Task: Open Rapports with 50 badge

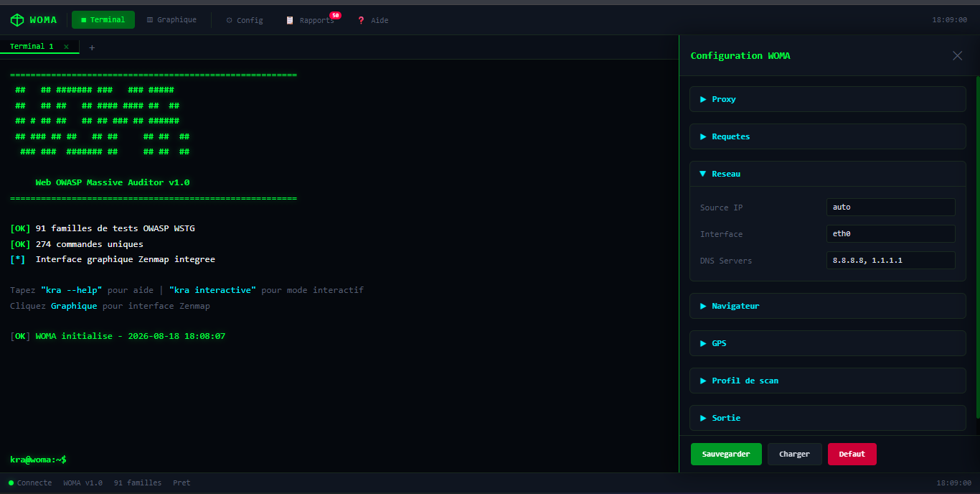Action: (x=310, y=20)
